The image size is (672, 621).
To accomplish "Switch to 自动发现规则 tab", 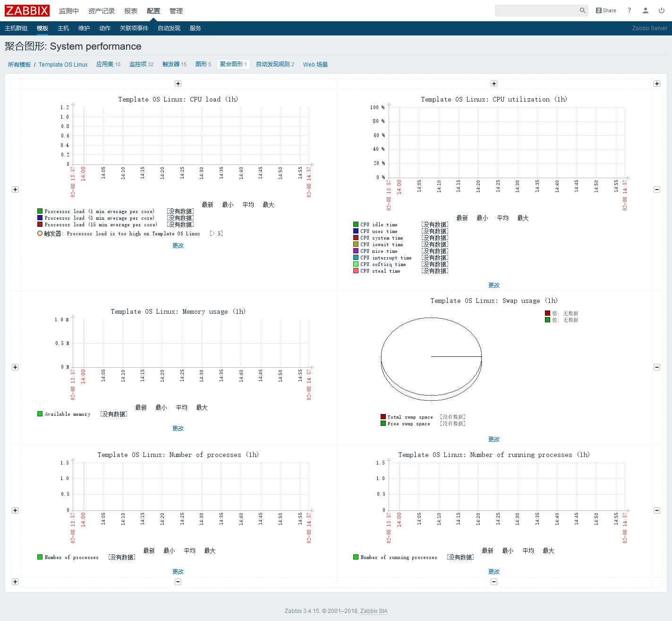I will [273, 64].
